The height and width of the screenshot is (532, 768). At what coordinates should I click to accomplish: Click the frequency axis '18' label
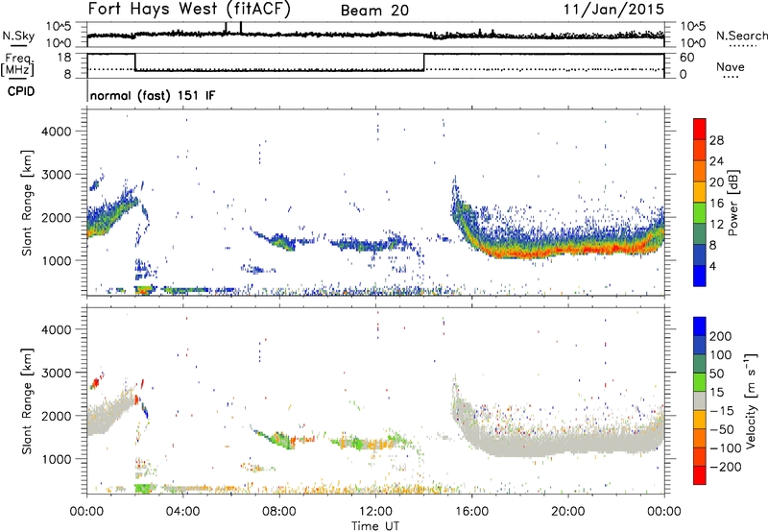click(x=63, y=57)
